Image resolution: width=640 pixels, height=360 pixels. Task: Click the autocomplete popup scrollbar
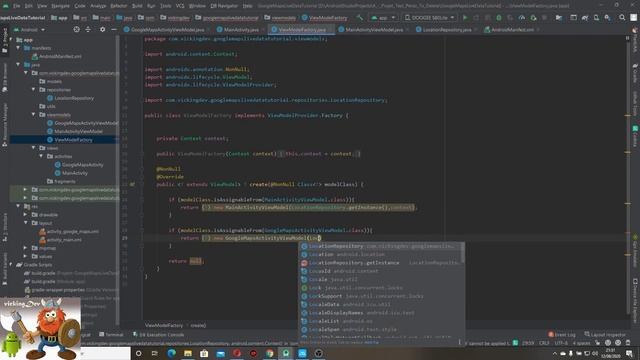pos(462,252)
